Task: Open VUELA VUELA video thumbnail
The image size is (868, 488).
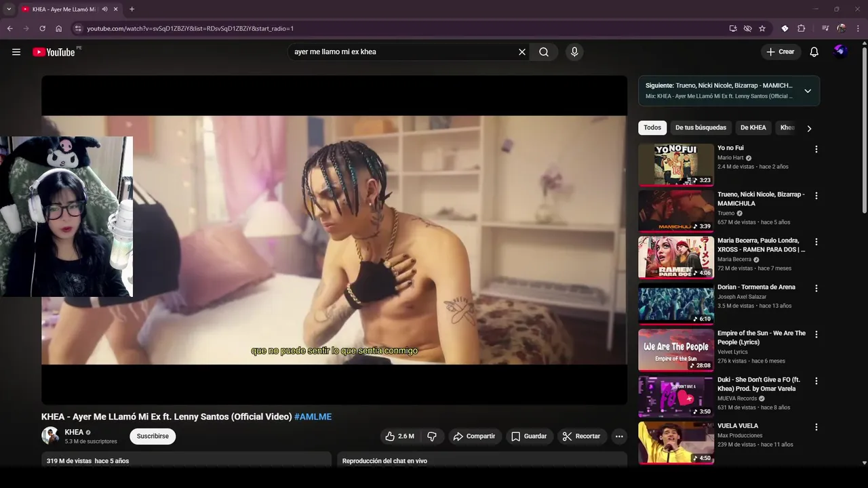Action: (676, 443)
